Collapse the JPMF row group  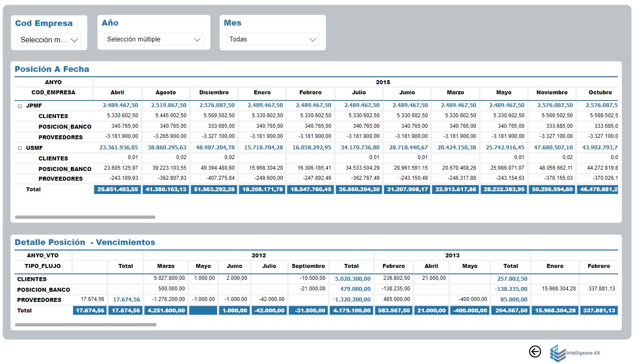tap(19, 106)
